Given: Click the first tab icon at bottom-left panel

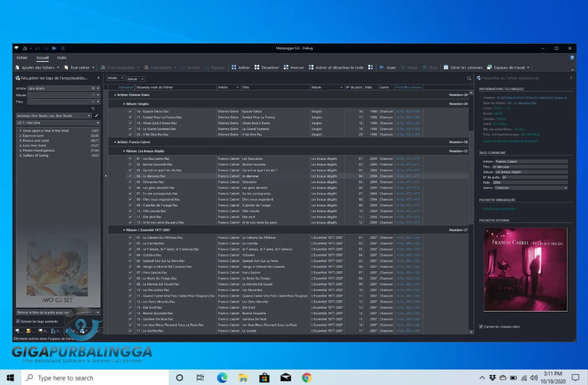Looking at the screenshot, I should (x=17, y=331).
